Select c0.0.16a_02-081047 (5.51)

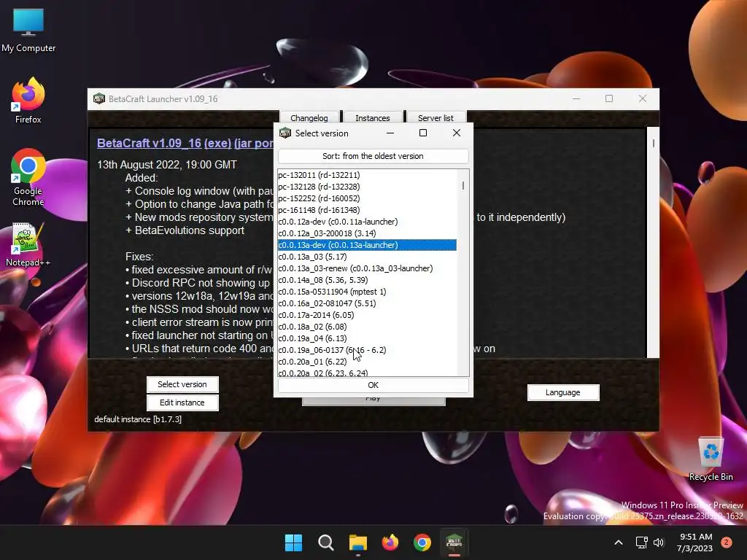click(368, 303)
